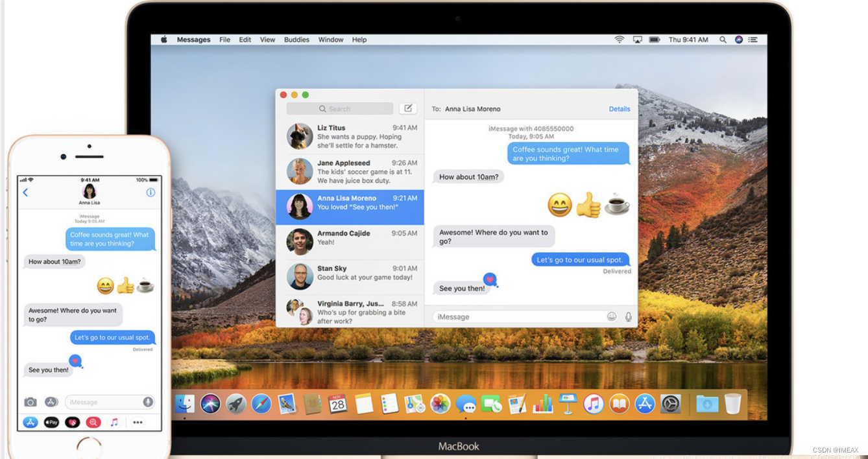This screenshot has width=868, height=459.
Task: Open iTunes music note icon in Dock
Action: tap(594, 404)
